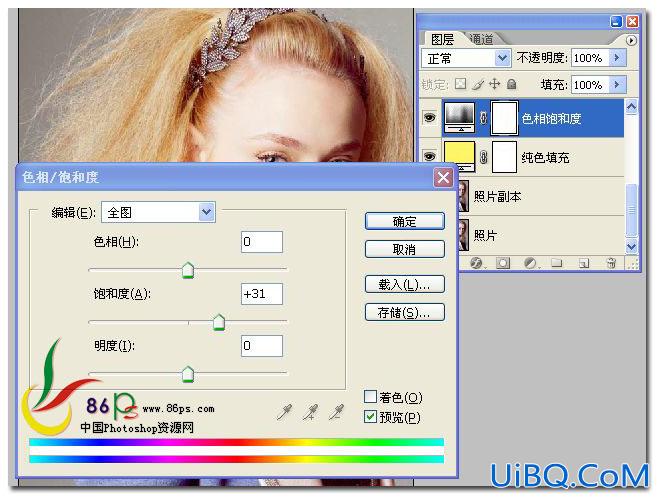
Task: Click the 载入(L)... button
Action: 405,285
